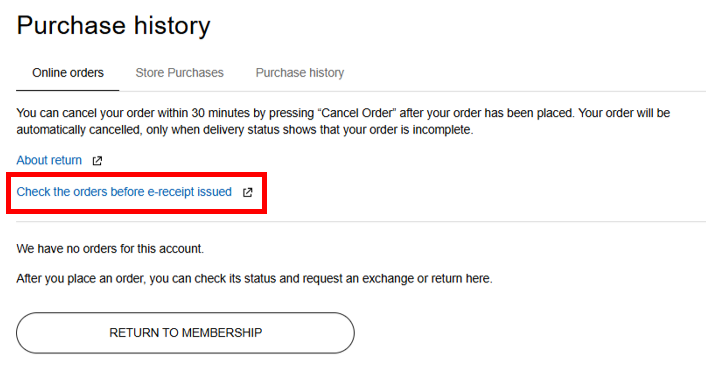Open the Store Purchases tab

pos(180,73)
